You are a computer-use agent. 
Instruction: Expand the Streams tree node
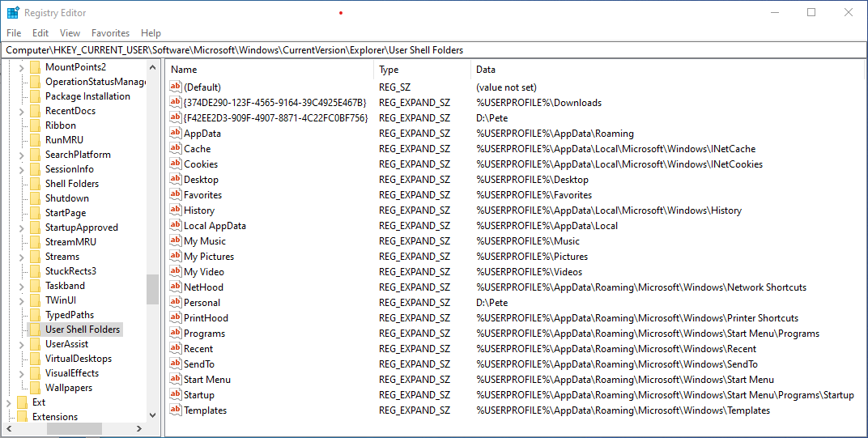point(22,257)
